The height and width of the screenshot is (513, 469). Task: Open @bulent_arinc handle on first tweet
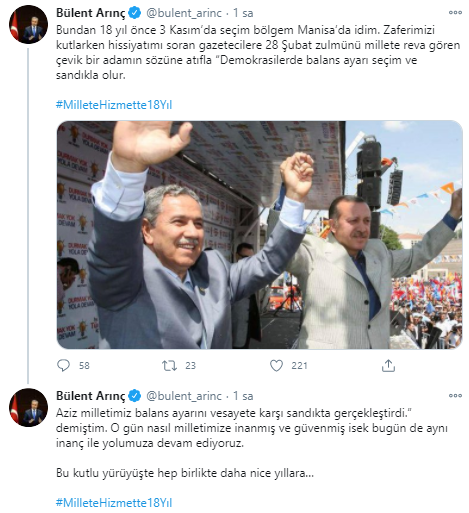pyautogui.click(x=184, y=13)
